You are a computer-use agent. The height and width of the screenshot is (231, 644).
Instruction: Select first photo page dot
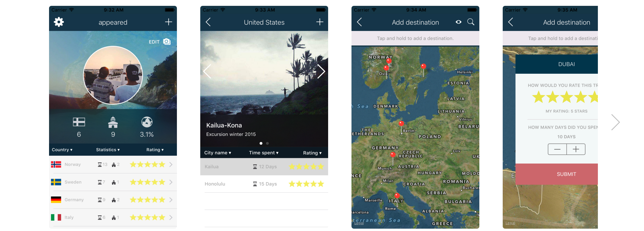point(261,143)
